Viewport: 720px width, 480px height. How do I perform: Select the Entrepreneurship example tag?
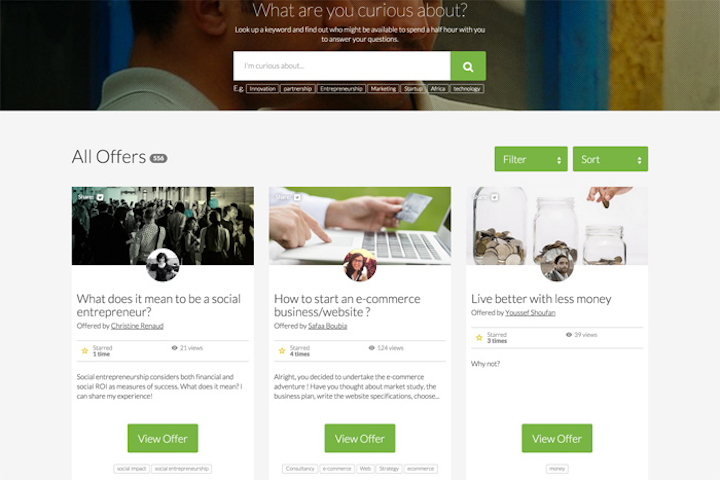[341, 89]
